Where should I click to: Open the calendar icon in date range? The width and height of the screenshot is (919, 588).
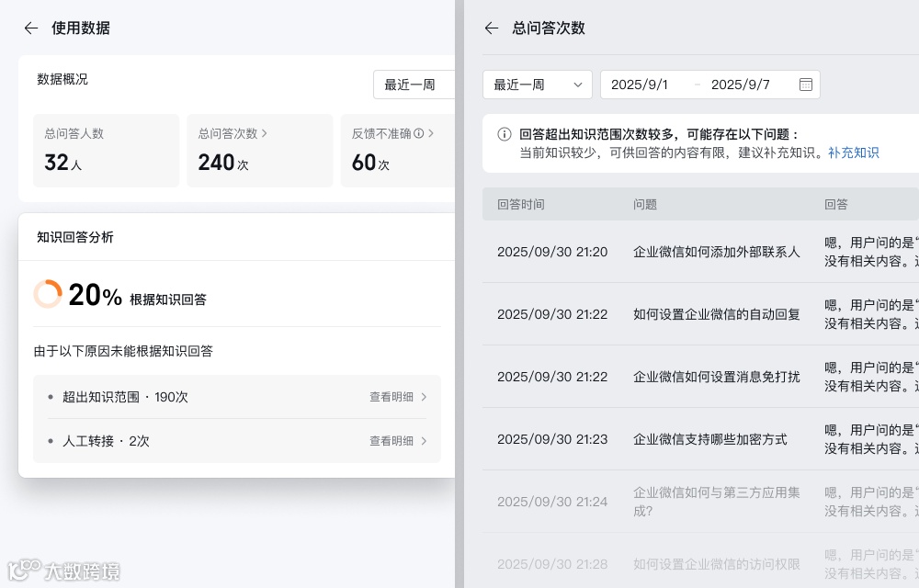806,85
